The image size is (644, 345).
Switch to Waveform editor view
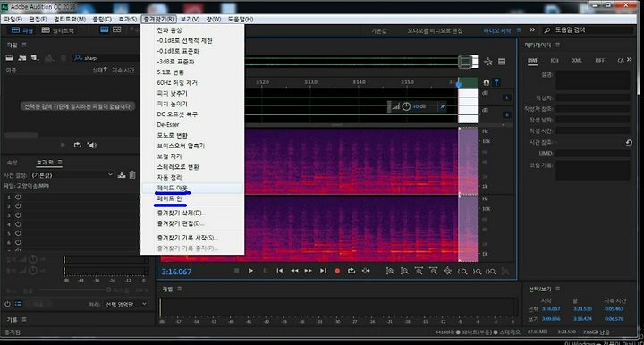coord(22,30)
